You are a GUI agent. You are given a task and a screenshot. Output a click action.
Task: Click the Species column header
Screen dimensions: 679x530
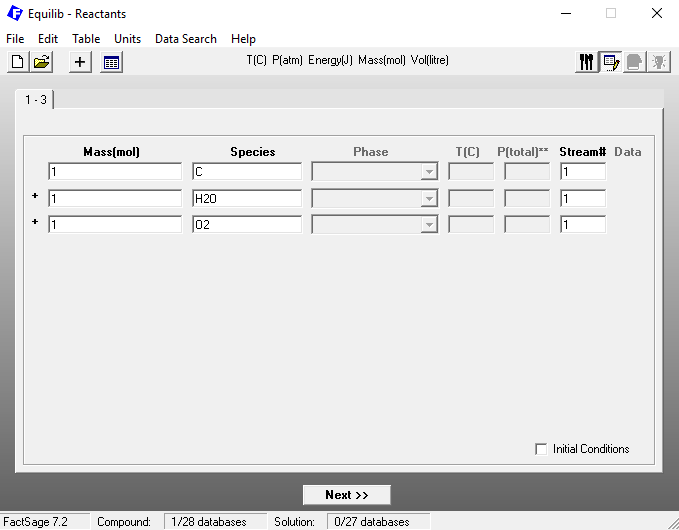[x=253, y=152]
